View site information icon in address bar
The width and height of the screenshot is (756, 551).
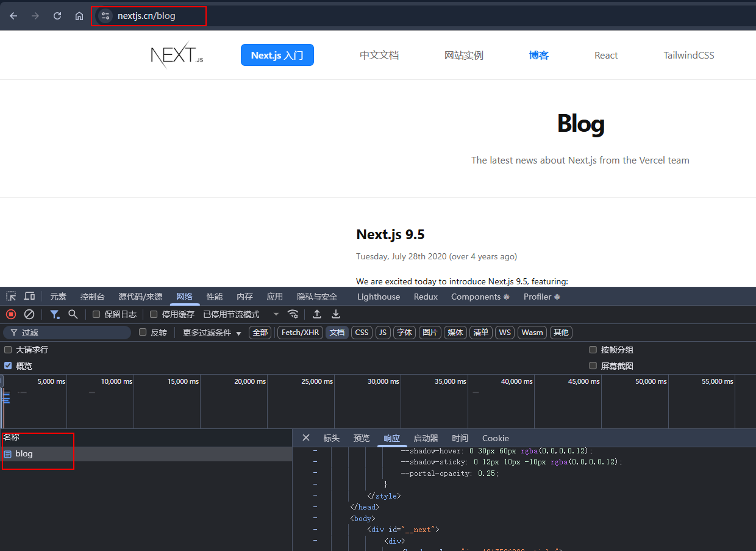[x=105, y=16]
